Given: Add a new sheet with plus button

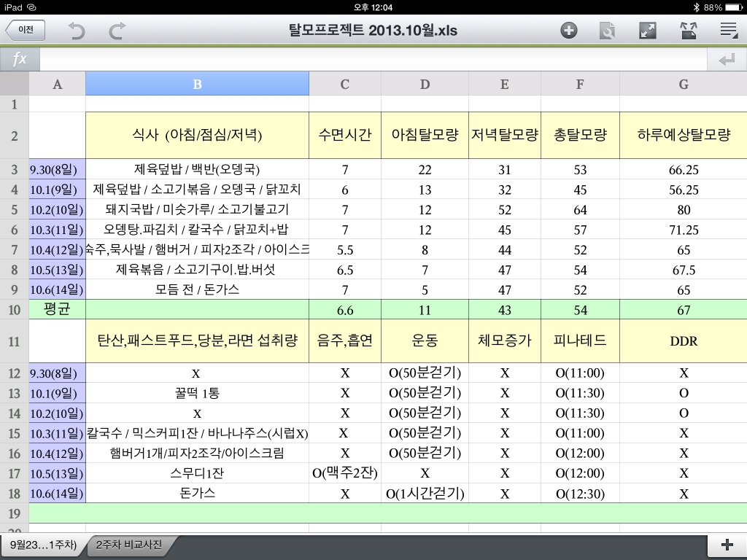Looking at the screenshot, I should [x=727, y=545].
